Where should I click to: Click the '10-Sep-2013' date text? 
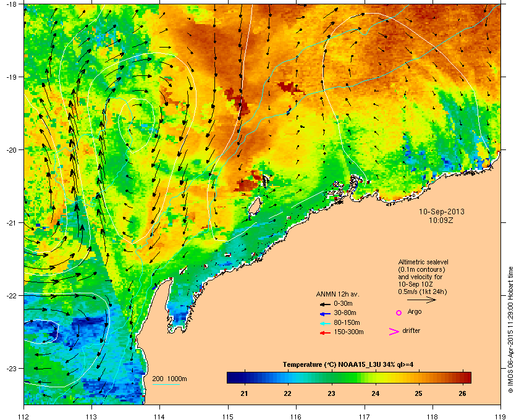pyautogui.click(x=442, y=211)
